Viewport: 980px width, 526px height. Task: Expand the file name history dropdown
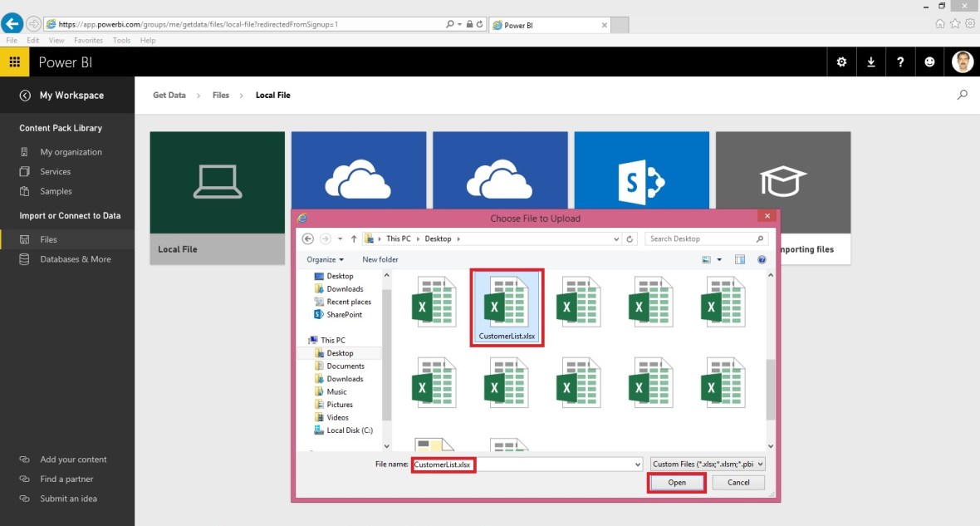(x=636, y=465)
